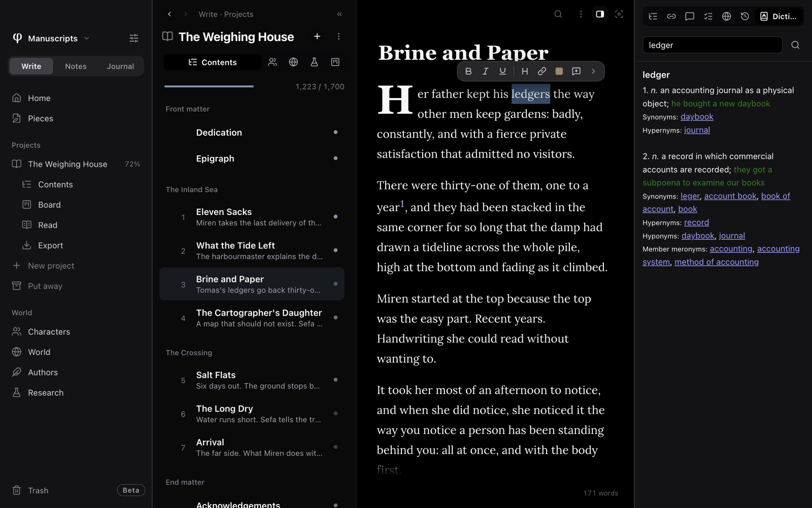Screen dimensions: 812x508
Task: Open the characters tab in project panel
Action: click(x=273, y=62)
